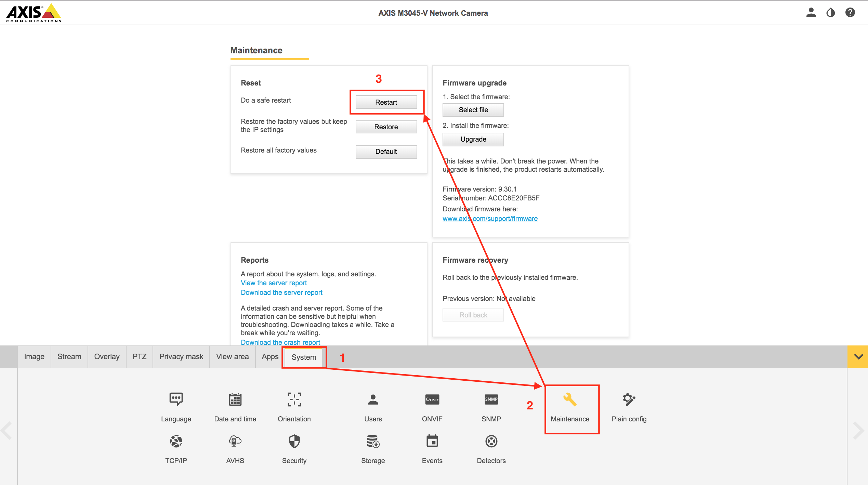Click Previous version: Not available text
The image size is (868, 485).
click(x=489, y=299)
